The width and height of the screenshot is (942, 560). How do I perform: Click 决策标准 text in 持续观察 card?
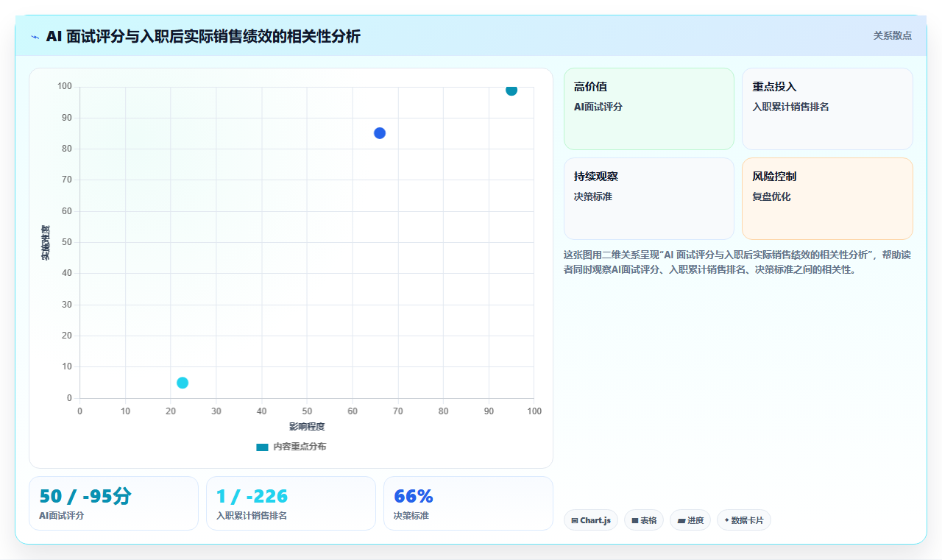click(593, 196)
